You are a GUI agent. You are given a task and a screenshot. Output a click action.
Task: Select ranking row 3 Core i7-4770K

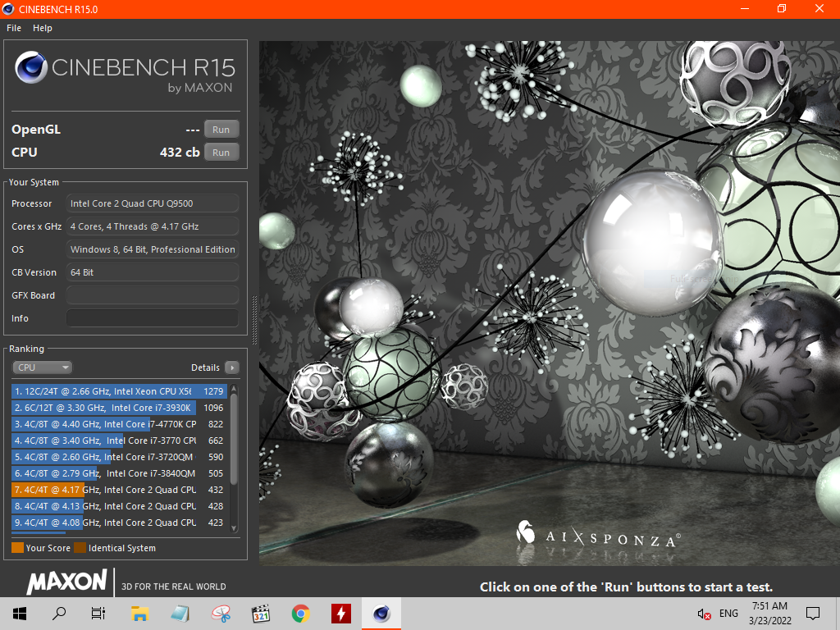(119, 424)
